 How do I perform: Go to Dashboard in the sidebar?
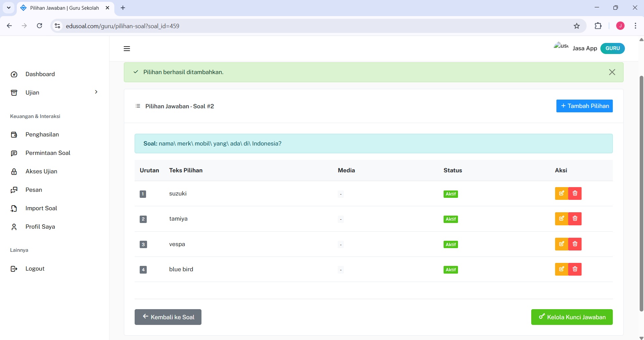pyautogui.click(x=40, y=74)
